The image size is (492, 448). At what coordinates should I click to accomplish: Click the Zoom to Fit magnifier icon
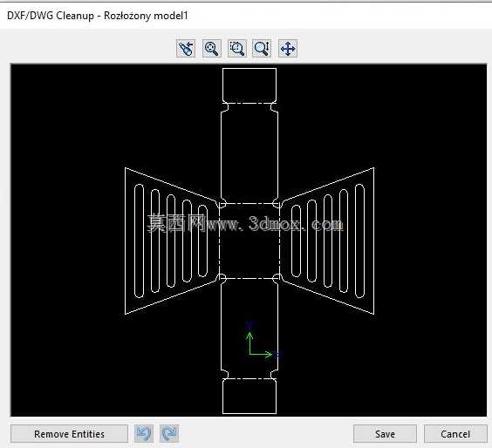click(x=212, y=49)
